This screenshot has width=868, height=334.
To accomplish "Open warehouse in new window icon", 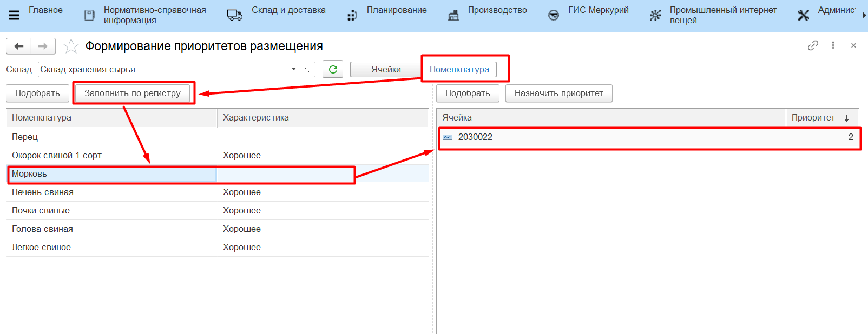I will [x=308, y=69].
